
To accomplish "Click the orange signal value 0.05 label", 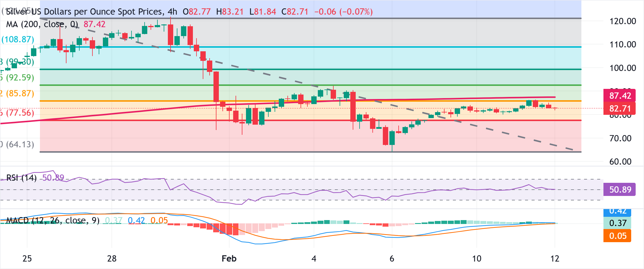I will coord(159,221).
